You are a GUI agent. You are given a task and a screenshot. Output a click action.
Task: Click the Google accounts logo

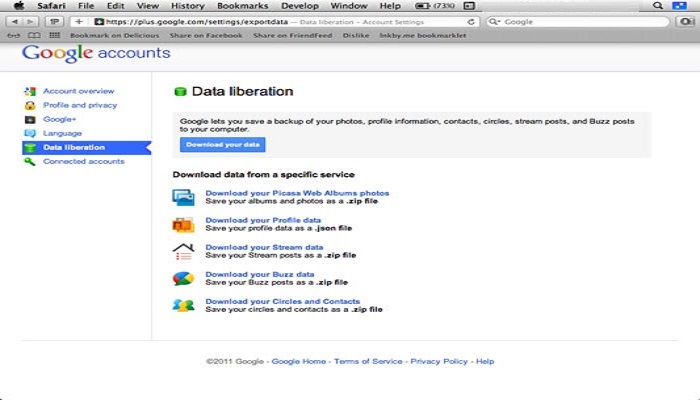coord(96,53)
